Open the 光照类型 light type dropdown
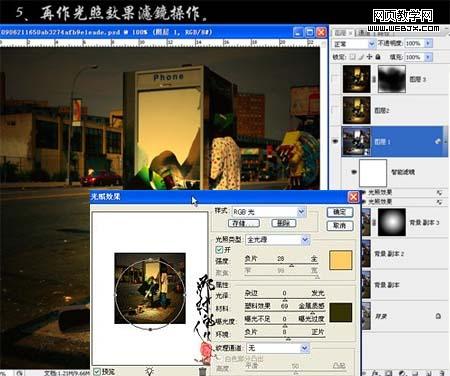 point(278,239)
